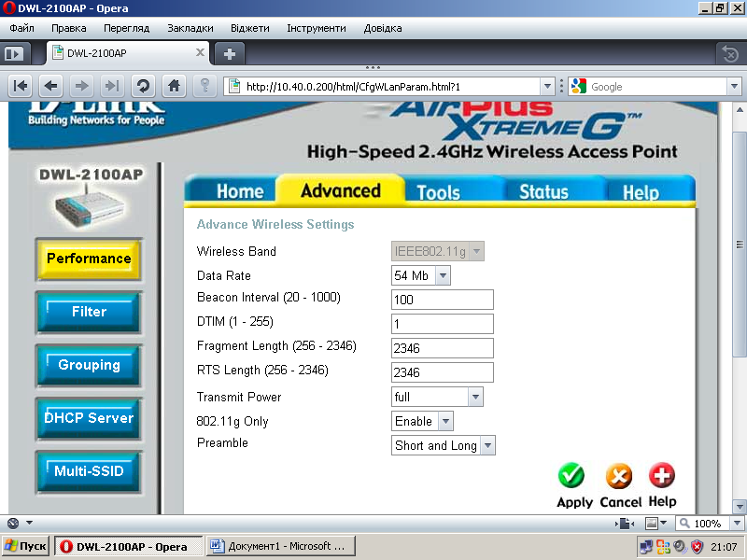The height and width of the screenshot is (560, 747).
Task: Click the URL address field
Action: pos(390,86)
